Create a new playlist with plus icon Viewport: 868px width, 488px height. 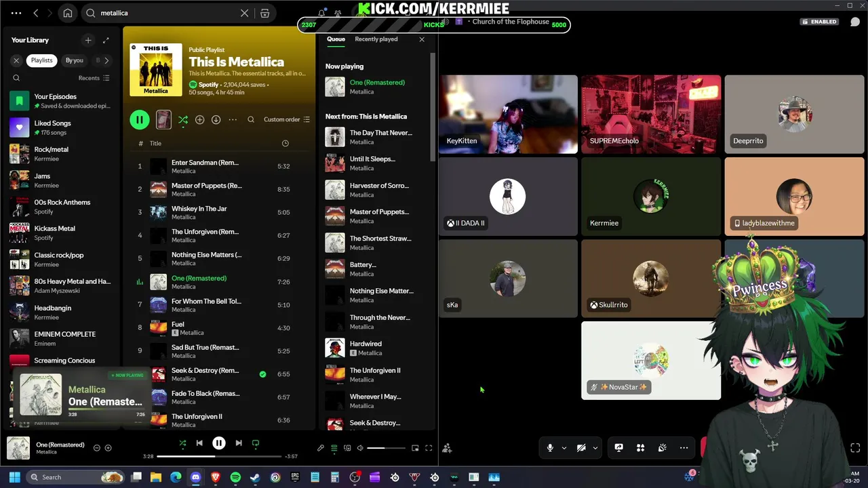point(87,40)
